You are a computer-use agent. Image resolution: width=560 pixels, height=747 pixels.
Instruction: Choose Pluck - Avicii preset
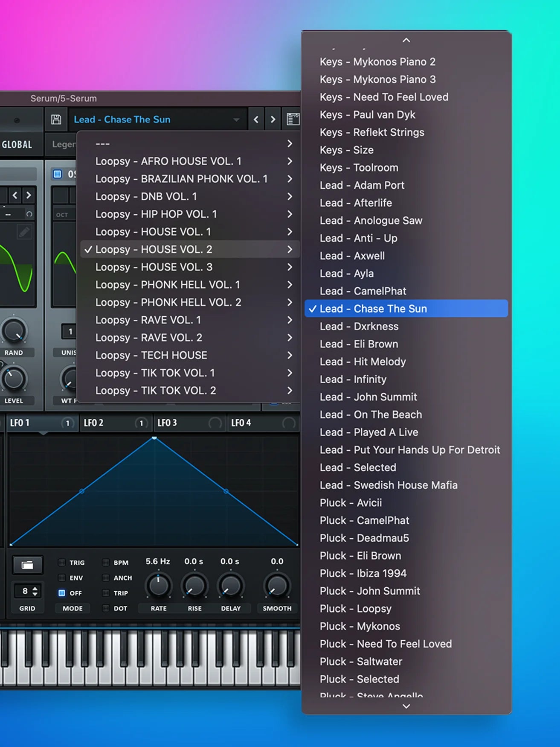406,503
